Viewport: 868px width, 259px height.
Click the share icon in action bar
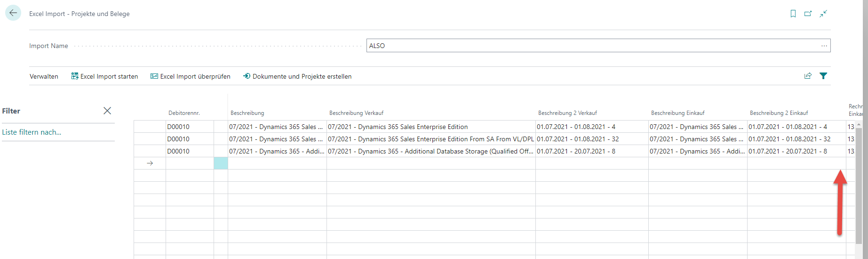point(808,76)
